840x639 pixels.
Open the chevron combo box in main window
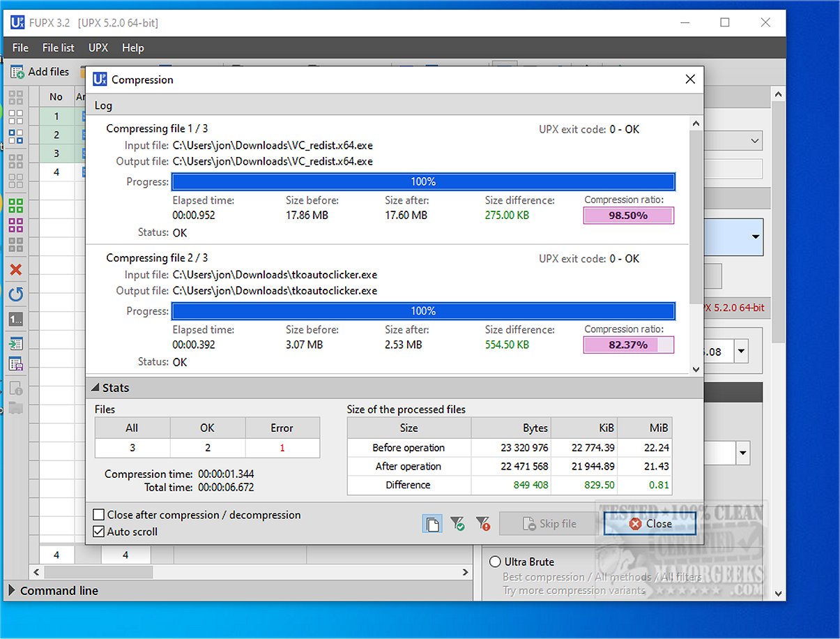[756, 141]
